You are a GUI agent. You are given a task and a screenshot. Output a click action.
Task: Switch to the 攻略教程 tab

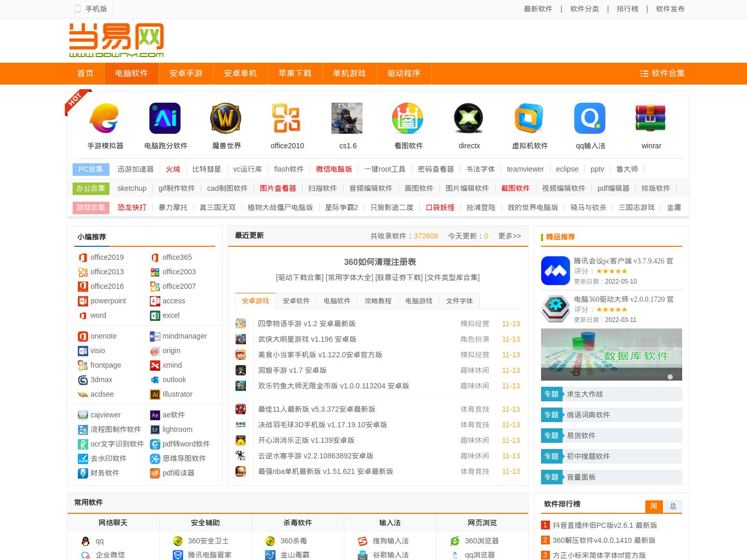tap(378, 301)
